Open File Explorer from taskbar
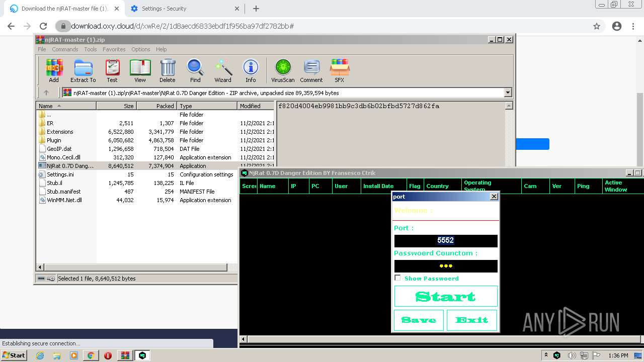The width and height of the screenshot is (644, 362). pos(57,355)
